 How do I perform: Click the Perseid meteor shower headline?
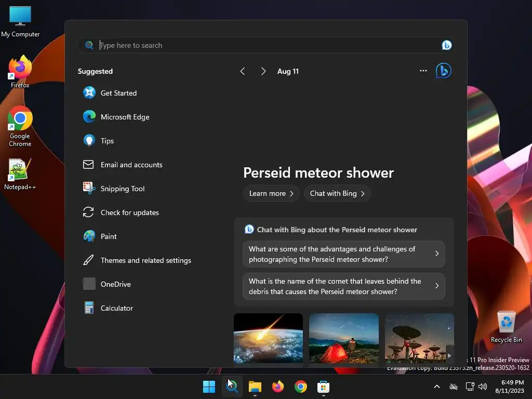[x=318, y=172]
